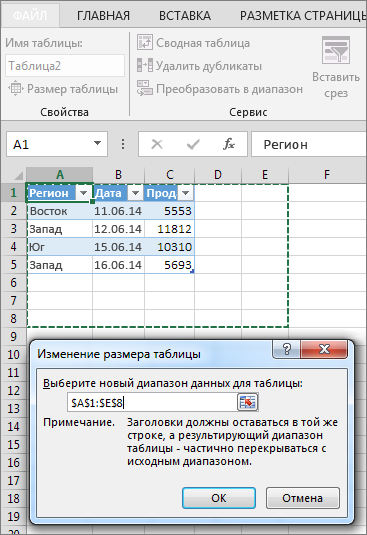The width and height of the screenshot is (367, 535).
Task: Click the range input field $A$1:$E$8
Action: click(x=152, y=403)
